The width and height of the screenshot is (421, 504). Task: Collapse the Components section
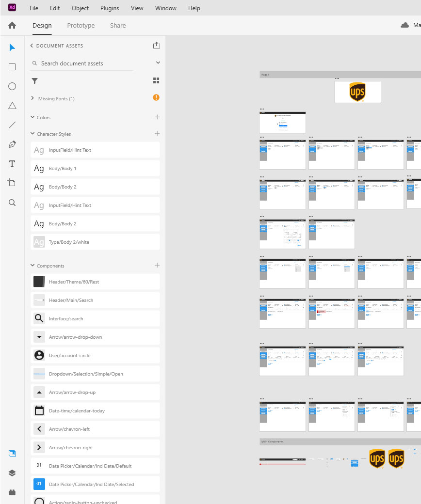point(32,266)
